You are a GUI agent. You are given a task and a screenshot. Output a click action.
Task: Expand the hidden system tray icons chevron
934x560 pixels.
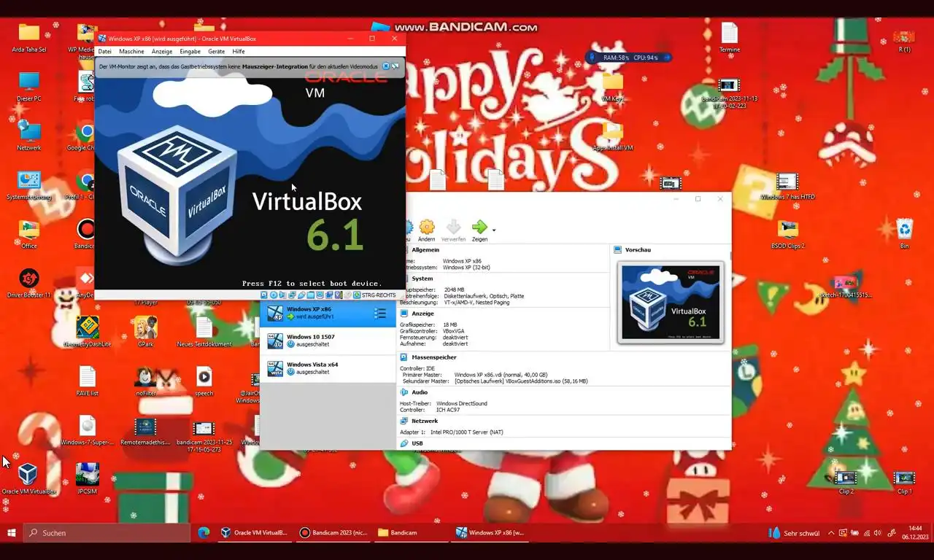pos(831,533)
